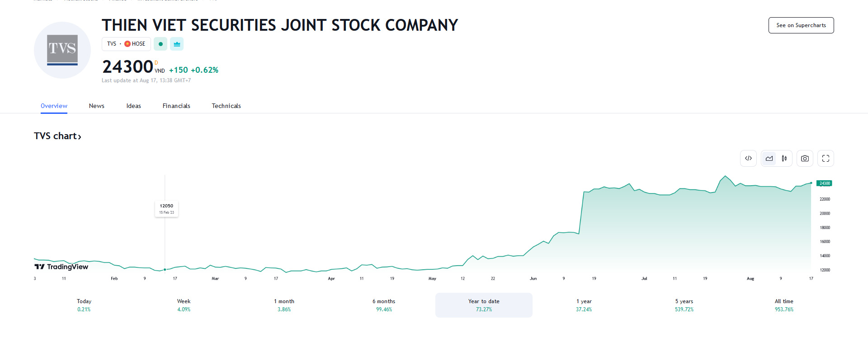Click the TradingView logo on chart
868x342 pixels.
(61, 267)
